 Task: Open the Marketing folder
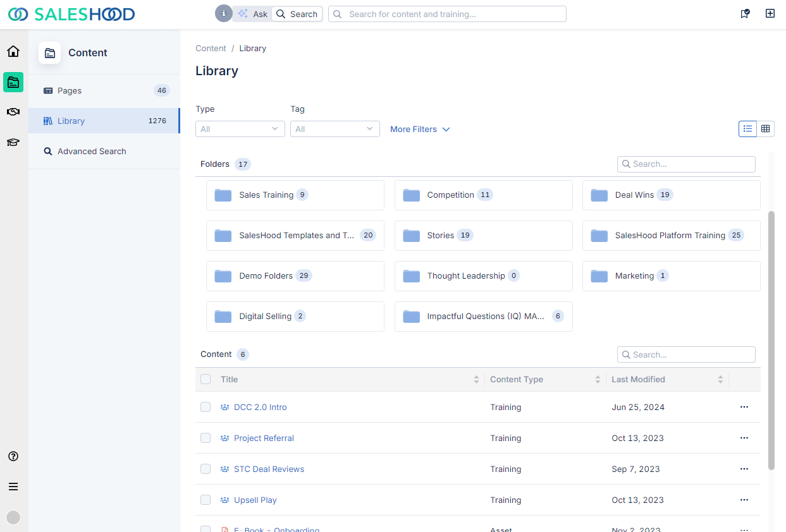click(x=672, y=276)
